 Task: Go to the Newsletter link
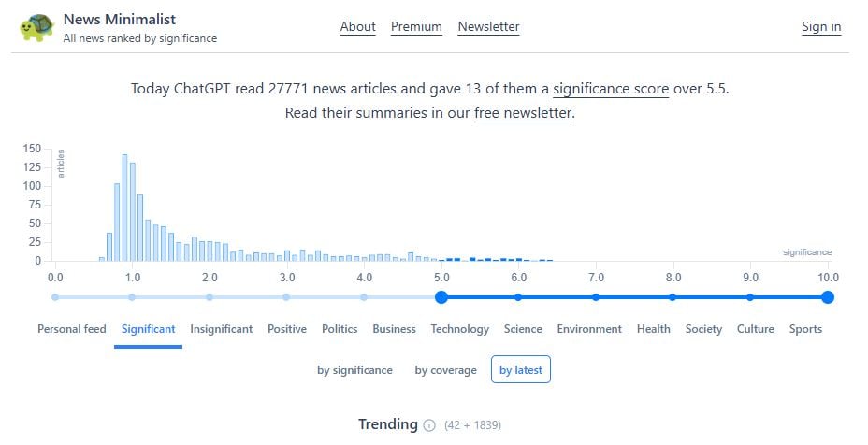488,26
